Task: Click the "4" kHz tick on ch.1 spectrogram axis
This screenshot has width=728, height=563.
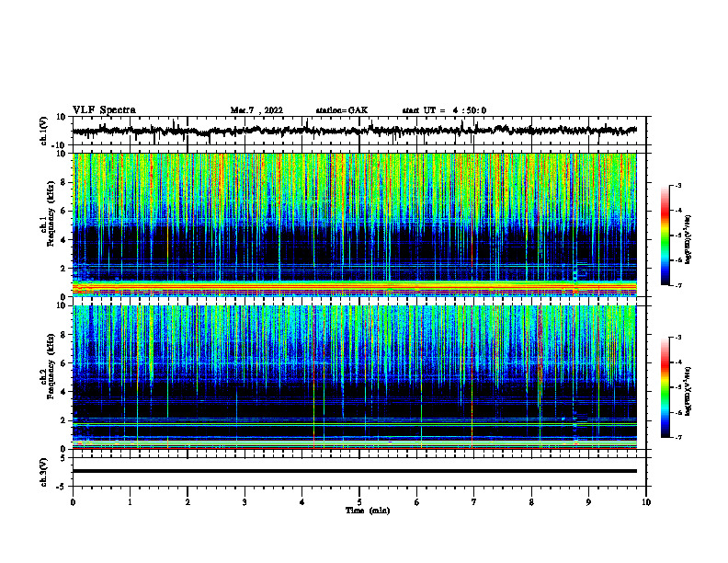Action: (x=63, y=240)
